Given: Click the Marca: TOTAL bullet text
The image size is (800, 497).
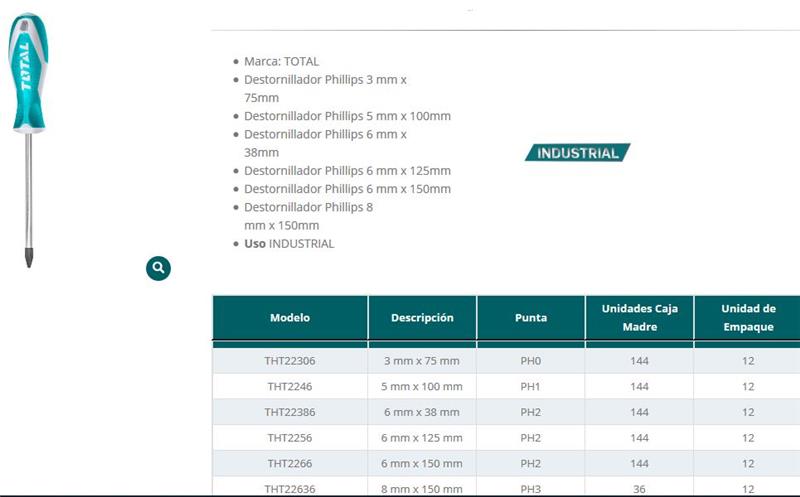Looking at the screenshot, I should [x=282, y=61].
